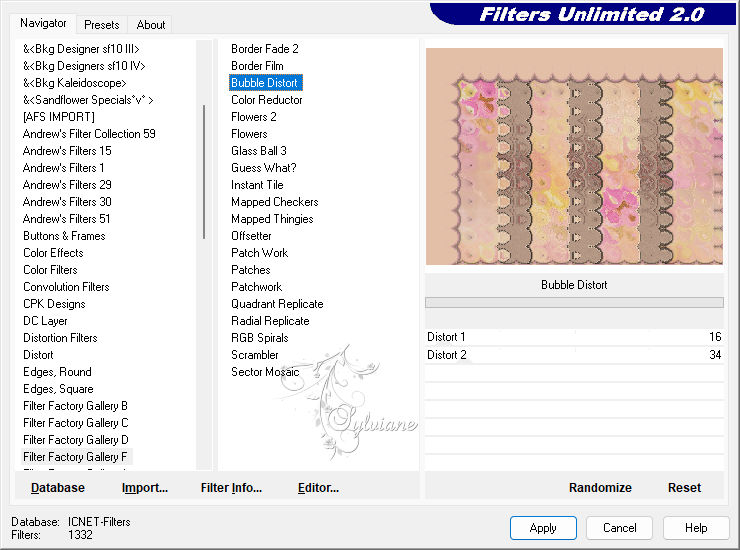Select the Flowers 2 filter
Screen dimensions: 740x550
(x=254, y=117)
